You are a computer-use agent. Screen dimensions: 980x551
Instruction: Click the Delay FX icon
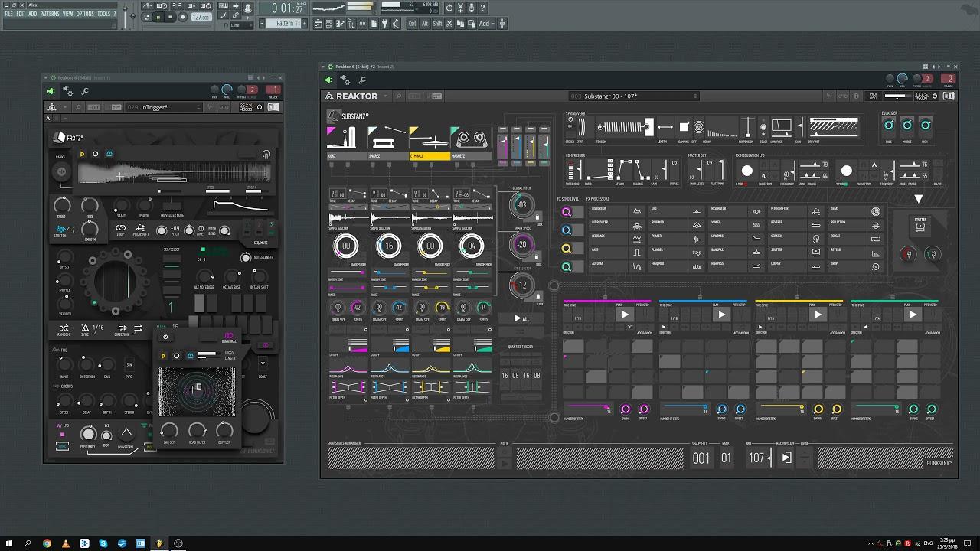pos(876,211)
